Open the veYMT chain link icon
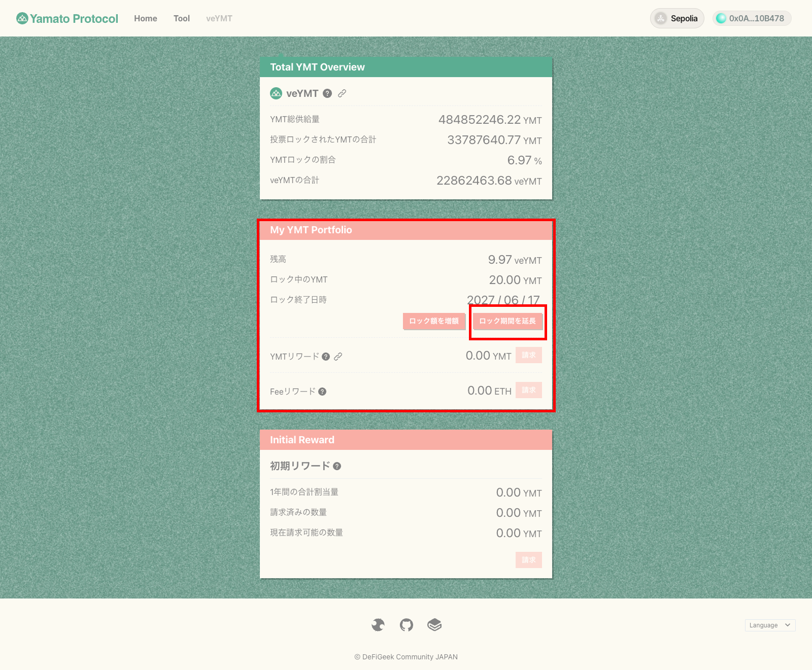The height and width of the screenshot is (670, 812). [x=342, y=93]
